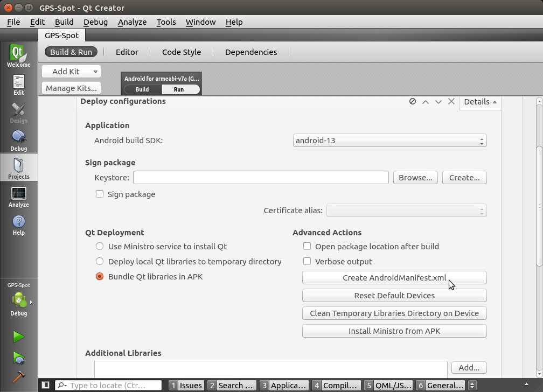Open the Analyze menu

point(133,22)
